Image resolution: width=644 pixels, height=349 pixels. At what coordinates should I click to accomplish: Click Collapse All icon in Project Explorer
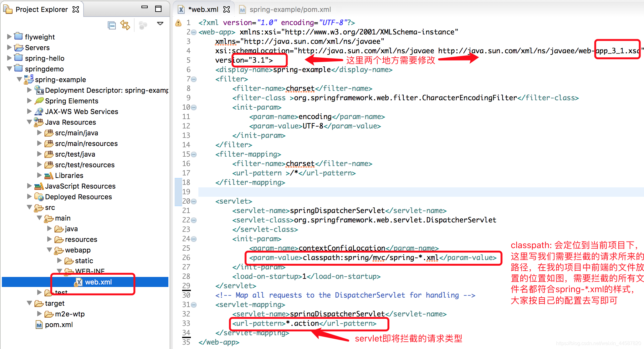point(112,25)
